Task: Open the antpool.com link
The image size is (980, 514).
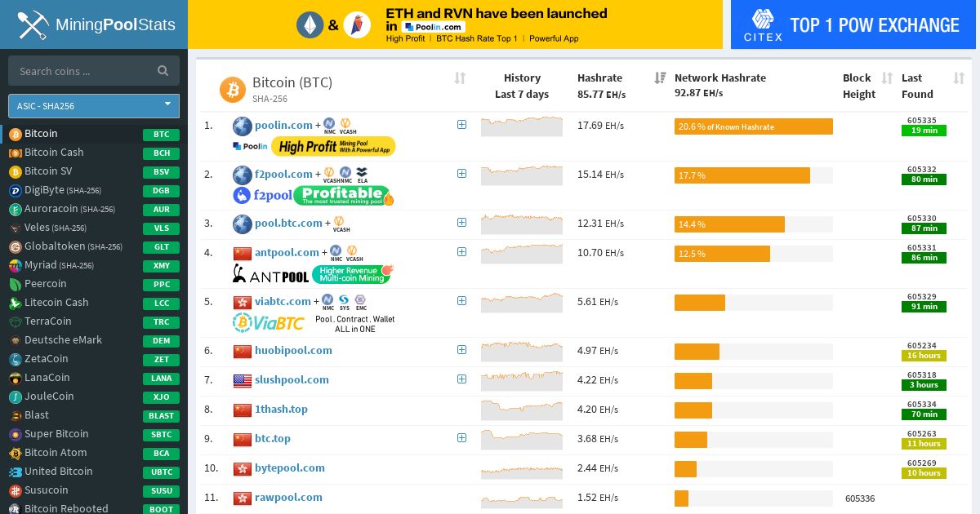Action: point(287,252)
